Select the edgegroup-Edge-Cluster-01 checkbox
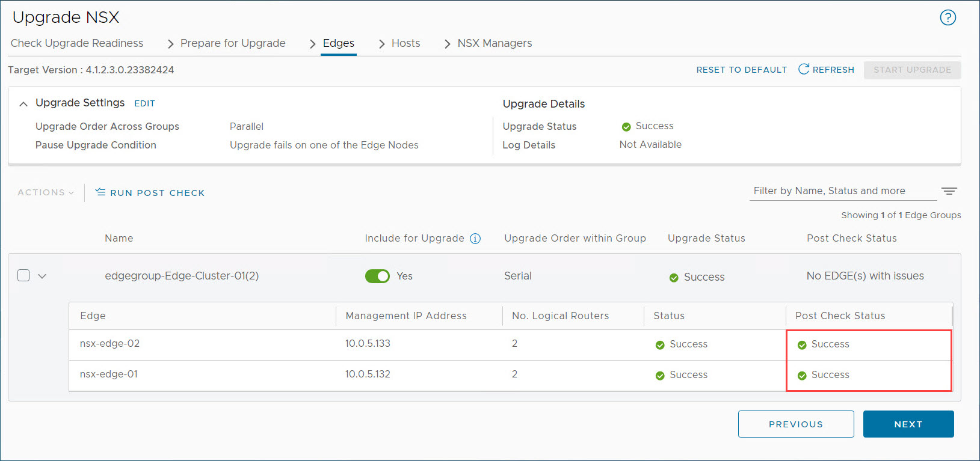Screen dimensions: 980x461 point(23,275)
